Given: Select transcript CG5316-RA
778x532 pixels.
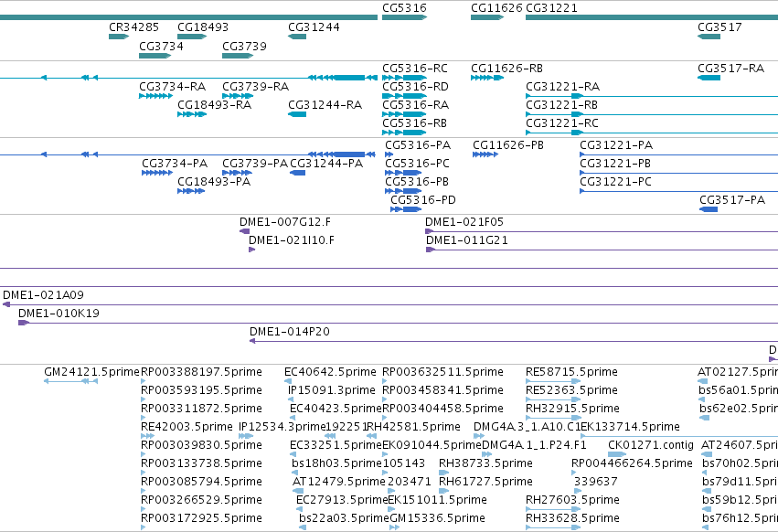Looking at the screenshot, I should point(404,114).
